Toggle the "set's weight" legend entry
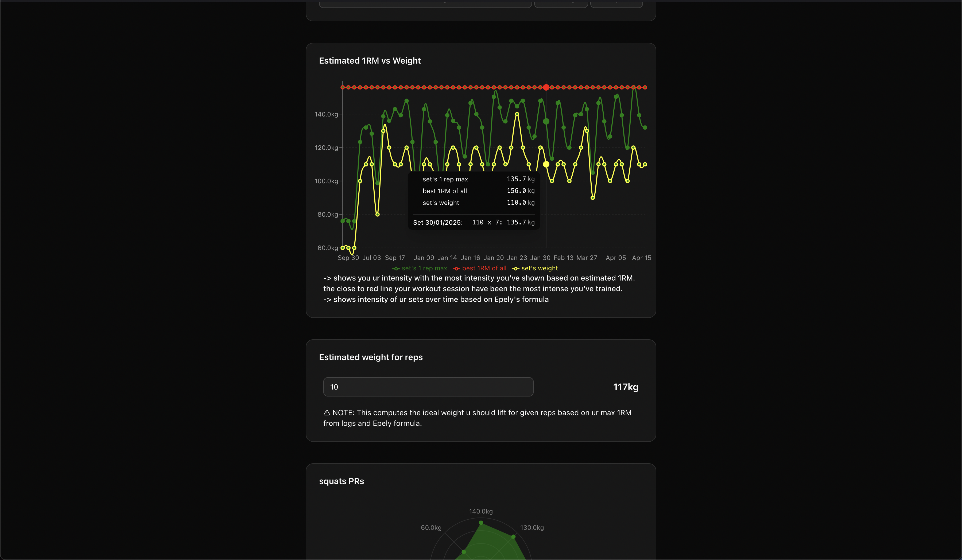Viewport: 962px width, 560px height. (x=535, y=268)
